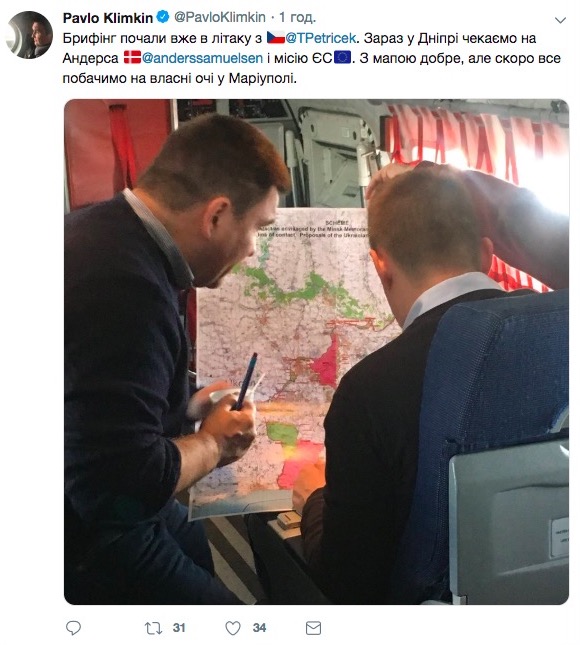Like the tweet with the heart icon
Image resolution: width=580 pixels, height=645 pixels.
(233, 628)
